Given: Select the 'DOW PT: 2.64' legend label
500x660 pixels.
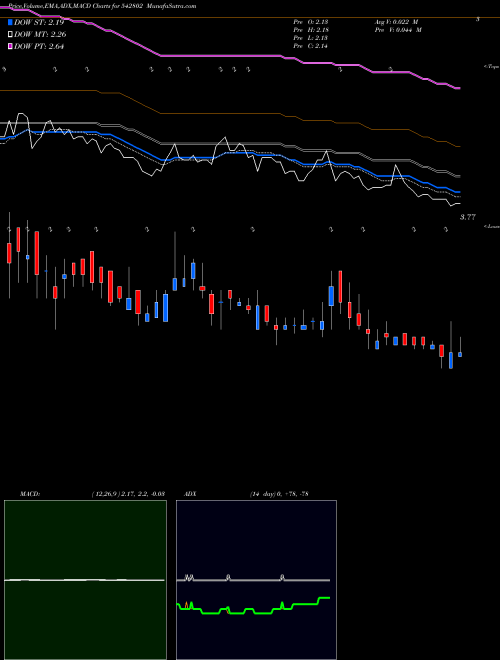Looking at the screenshot, I should 39,46.
